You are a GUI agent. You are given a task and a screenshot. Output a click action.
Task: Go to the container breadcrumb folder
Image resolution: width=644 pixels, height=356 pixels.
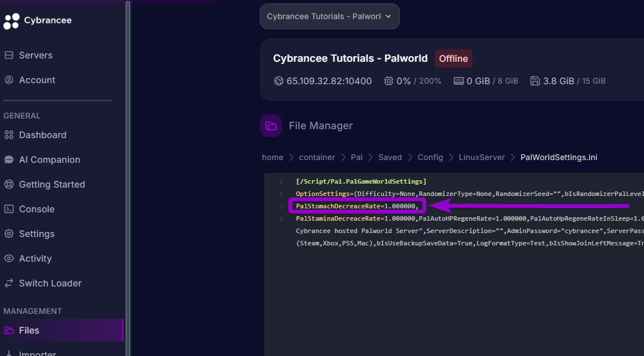317,157
